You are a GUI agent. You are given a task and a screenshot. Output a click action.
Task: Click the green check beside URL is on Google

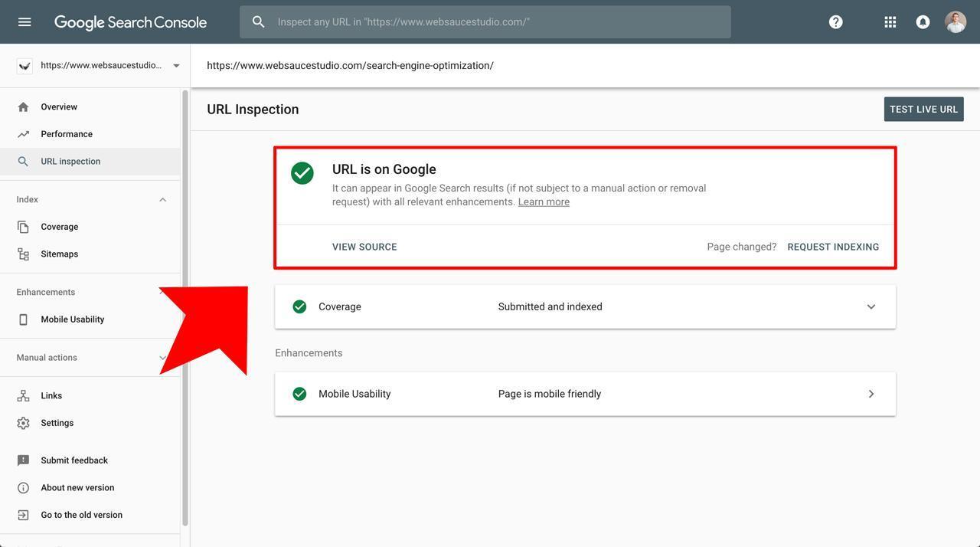[302, 173]
